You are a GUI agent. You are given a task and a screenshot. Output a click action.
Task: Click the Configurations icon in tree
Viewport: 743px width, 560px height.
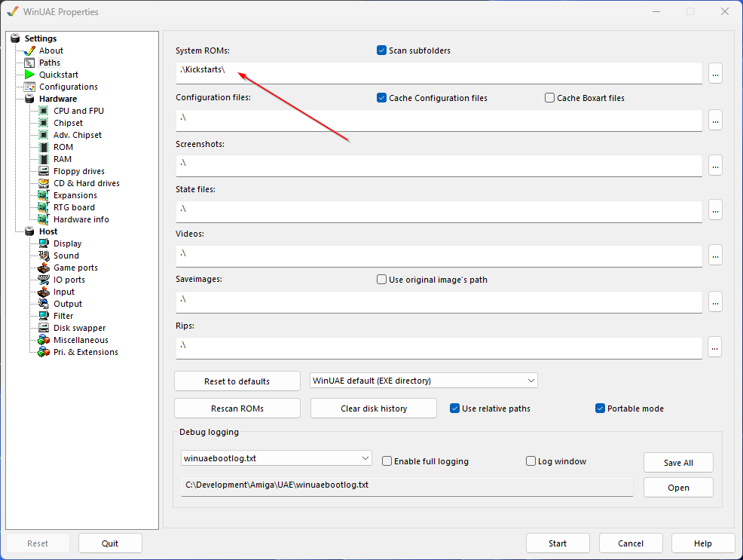click(x=29, y=87)
